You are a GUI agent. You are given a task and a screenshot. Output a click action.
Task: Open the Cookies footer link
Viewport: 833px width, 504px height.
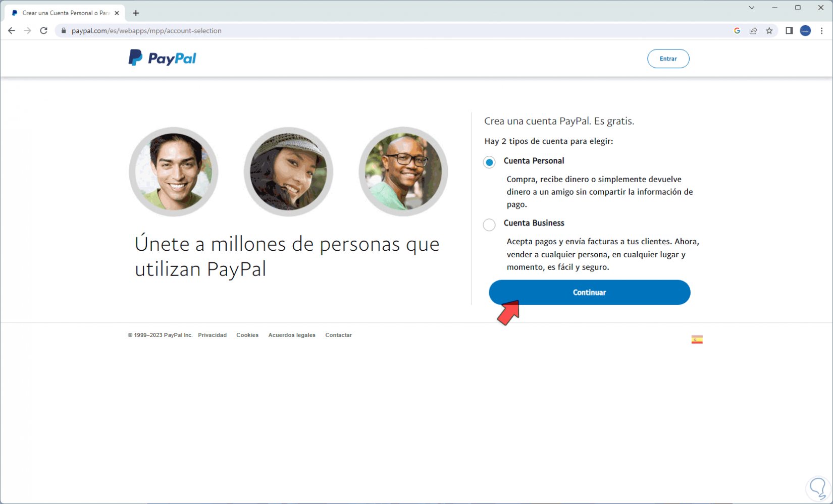tap(247, 335)
